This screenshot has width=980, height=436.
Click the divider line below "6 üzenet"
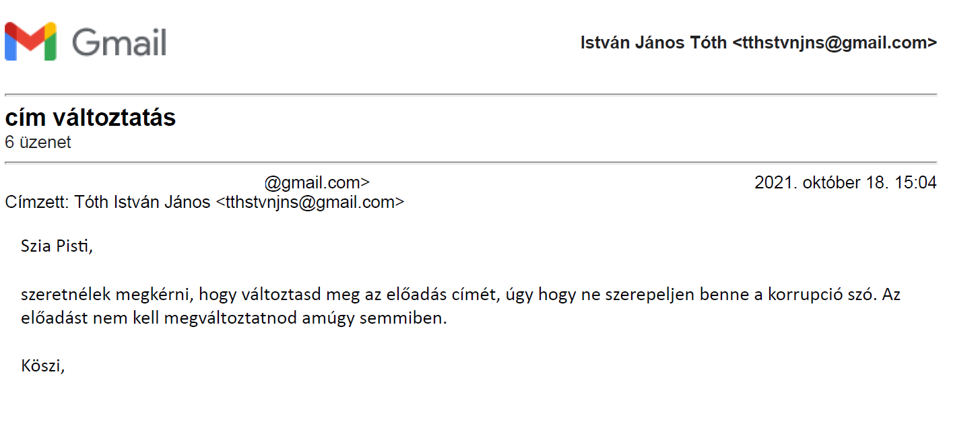point(470,163)
